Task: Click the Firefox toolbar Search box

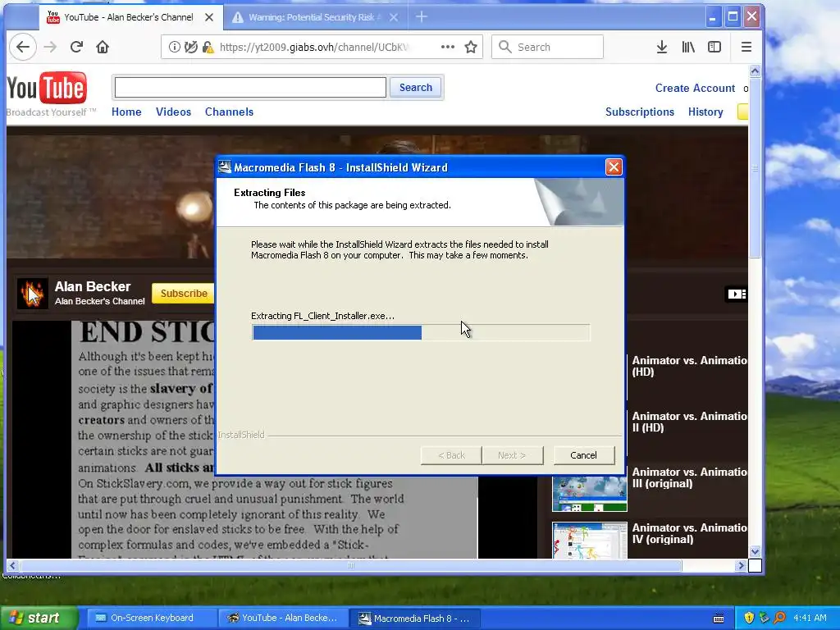Action: click(547, 47)
